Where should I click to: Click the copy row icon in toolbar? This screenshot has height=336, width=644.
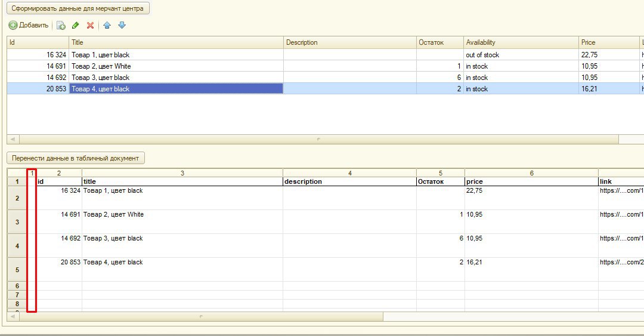click(x=61, y=26)
